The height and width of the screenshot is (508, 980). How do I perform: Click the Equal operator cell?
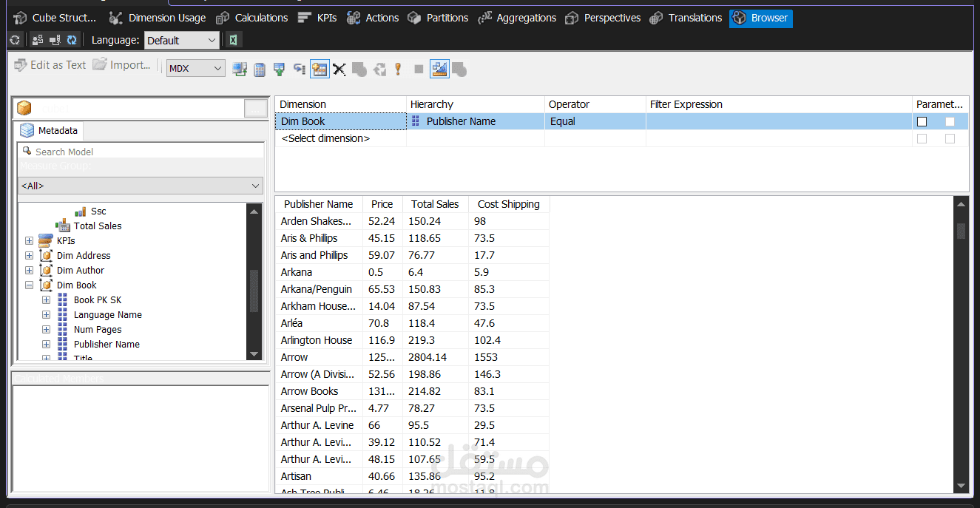coord(595,121)
